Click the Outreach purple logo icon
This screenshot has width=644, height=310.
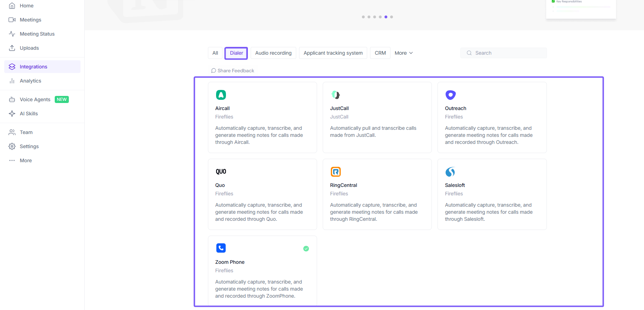click(451, 95)
